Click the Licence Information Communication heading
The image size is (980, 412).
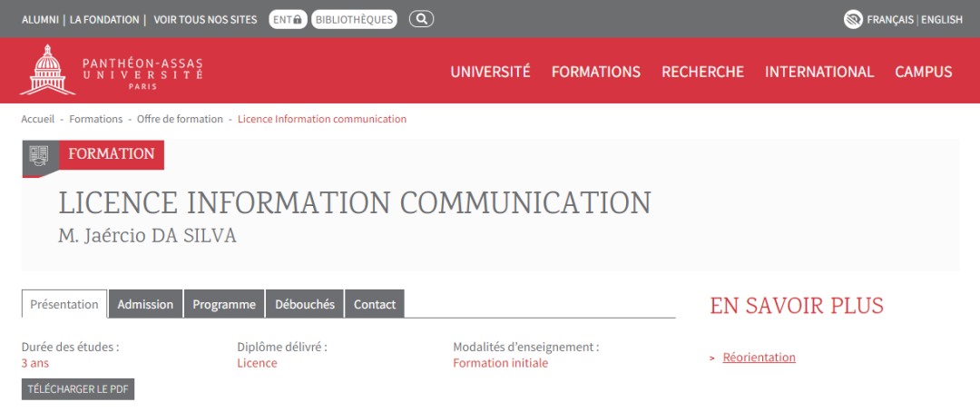click(x=355, y=202)
